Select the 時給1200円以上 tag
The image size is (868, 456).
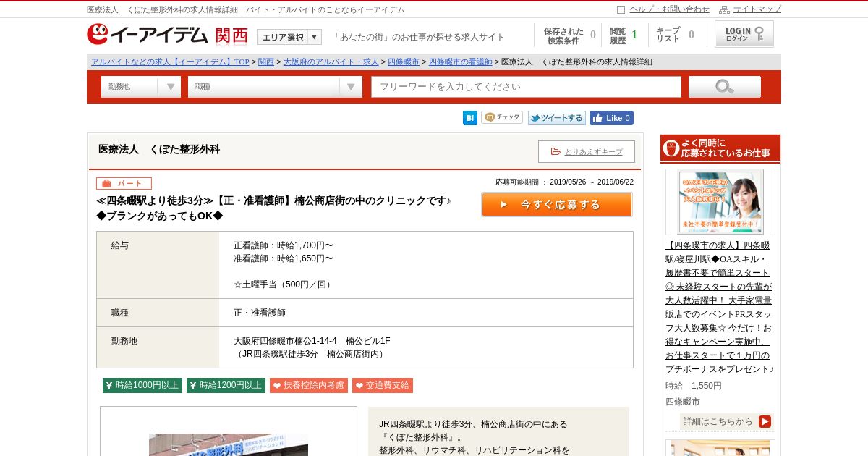(226, 386)
